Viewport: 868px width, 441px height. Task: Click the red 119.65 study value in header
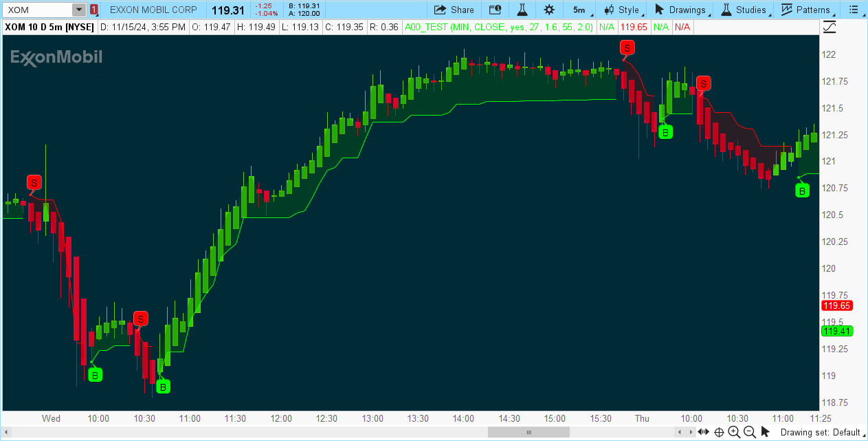634,27
